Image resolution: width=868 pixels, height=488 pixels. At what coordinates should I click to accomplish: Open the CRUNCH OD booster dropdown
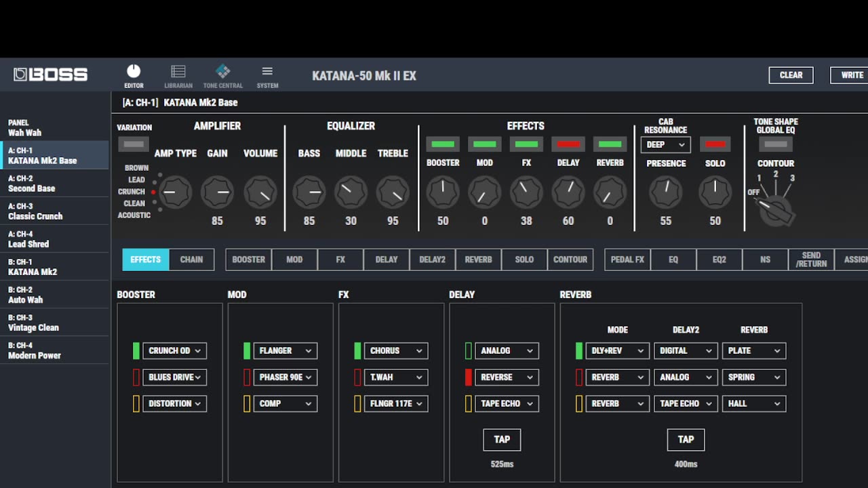click(x=175, y=350)
